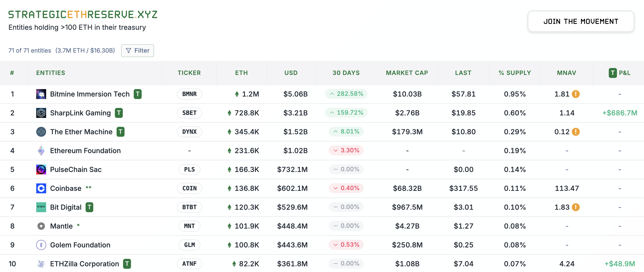The height and width of the screenshot is (272, 644).
Task: Click the Mantle sunburst logo icon
Action: click(41, 226)
